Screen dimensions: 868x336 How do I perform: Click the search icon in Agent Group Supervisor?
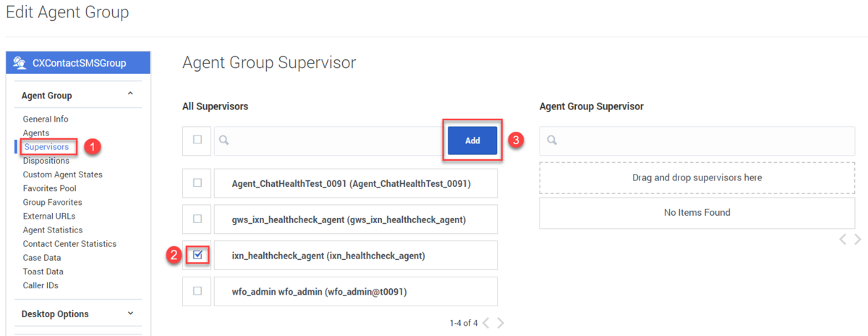point(552,140)
